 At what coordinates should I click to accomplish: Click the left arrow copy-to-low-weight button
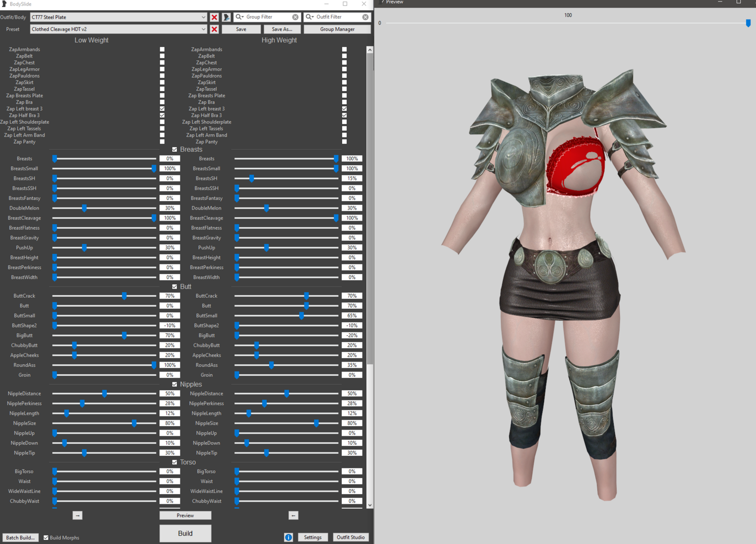pyautogui.click(x=293, y=515)
